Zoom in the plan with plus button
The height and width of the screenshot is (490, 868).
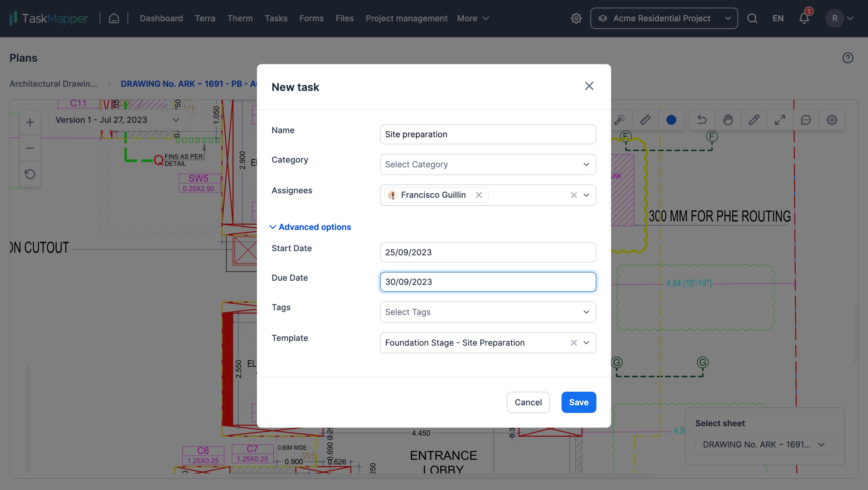coord(30,122)
